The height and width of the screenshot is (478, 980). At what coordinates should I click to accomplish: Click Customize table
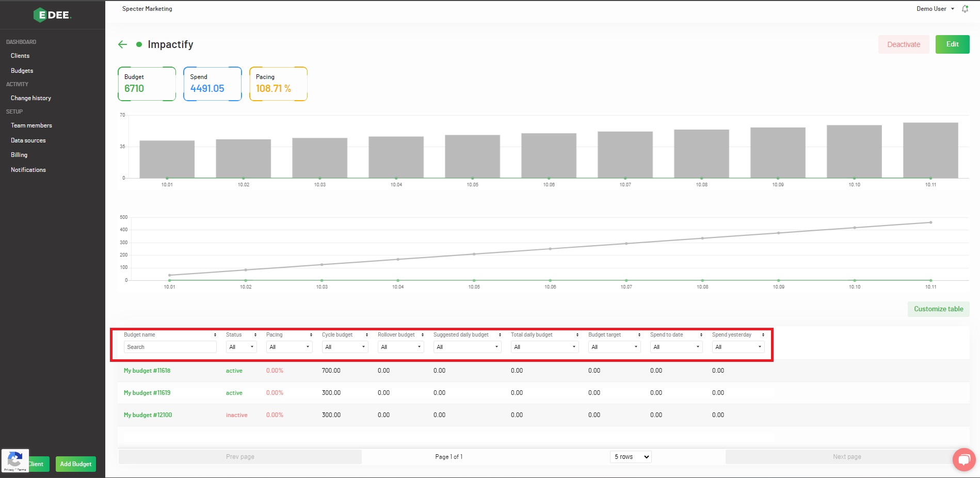(938, 309)
